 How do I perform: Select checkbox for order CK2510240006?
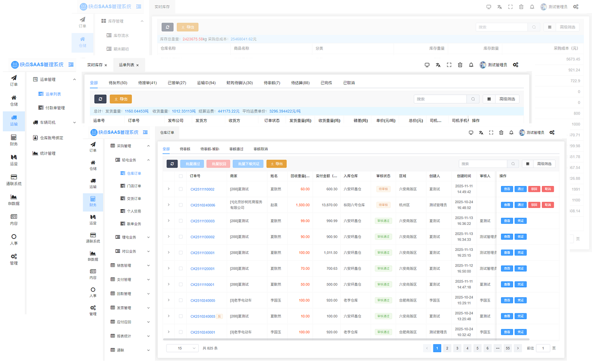click(180, 205)
